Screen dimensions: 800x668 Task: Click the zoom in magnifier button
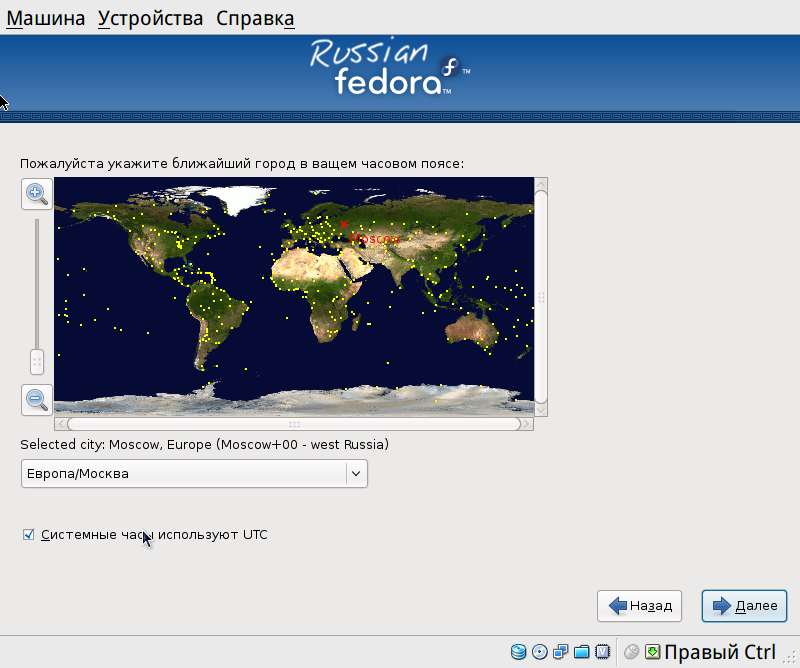pyautogui.click(x=37, y=194)
